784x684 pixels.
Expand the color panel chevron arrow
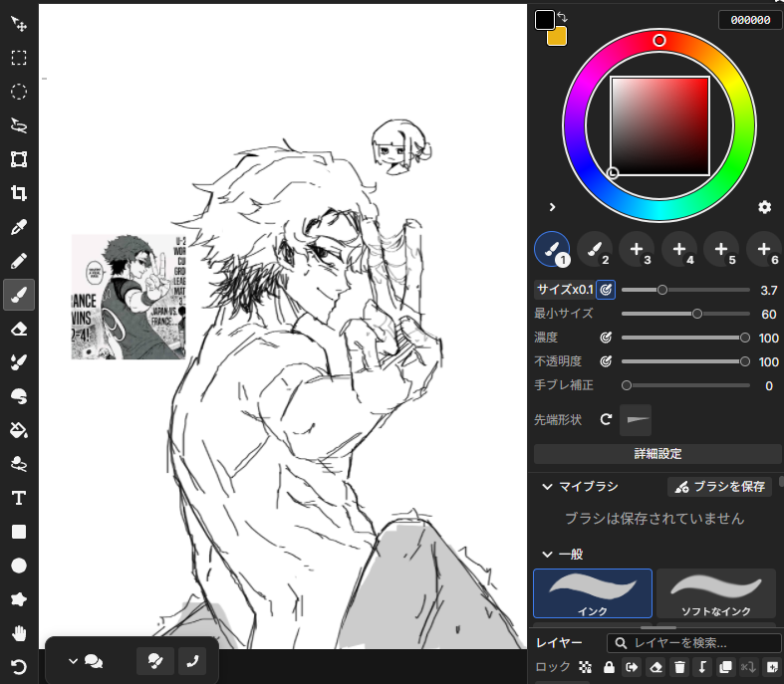[x=553, y=207]
